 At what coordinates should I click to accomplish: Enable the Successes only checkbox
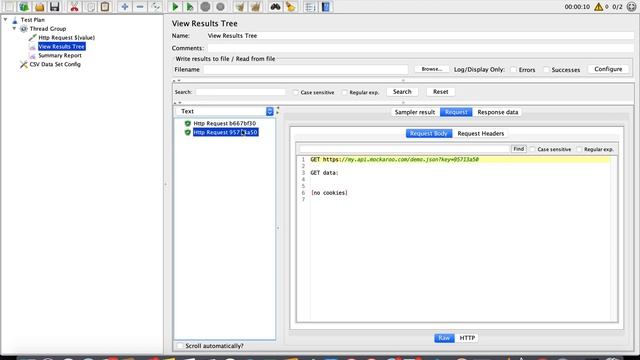coord(547,70)
